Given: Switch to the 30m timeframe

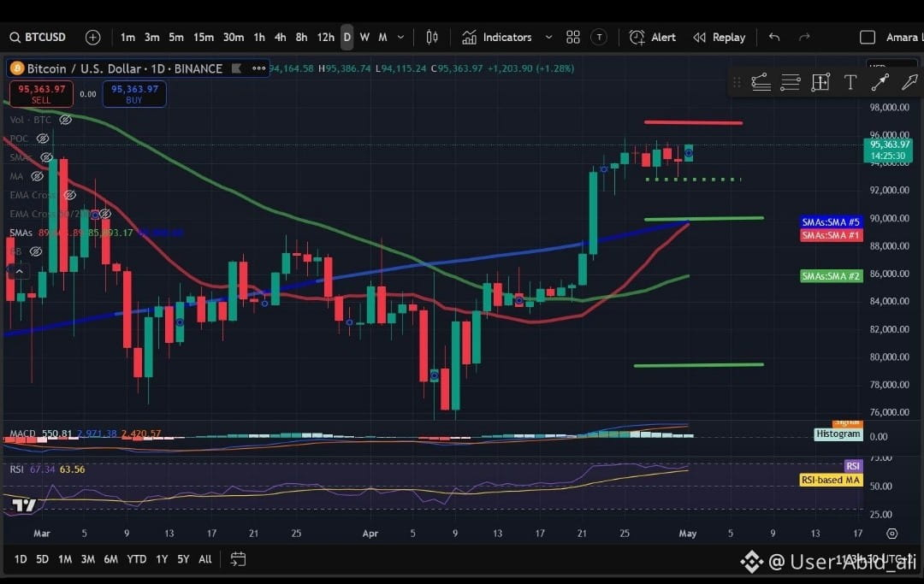Looking at the screenshot, I should (234, 37).
